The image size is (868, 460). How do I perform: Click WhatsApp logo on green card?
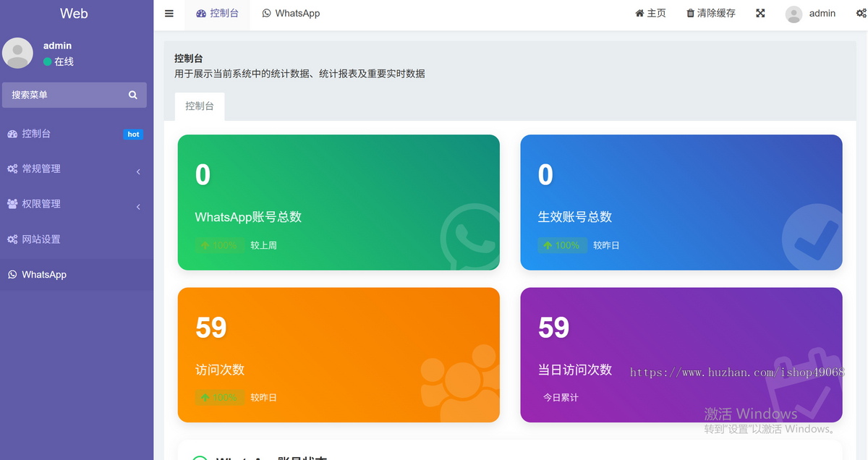pyautogui.click(x=469, y=237)
